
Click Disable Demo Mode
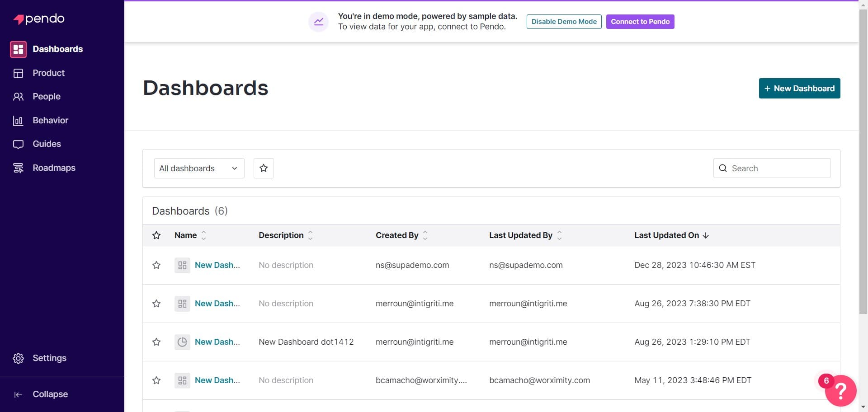pyautogui.click(x=564, y=21)
